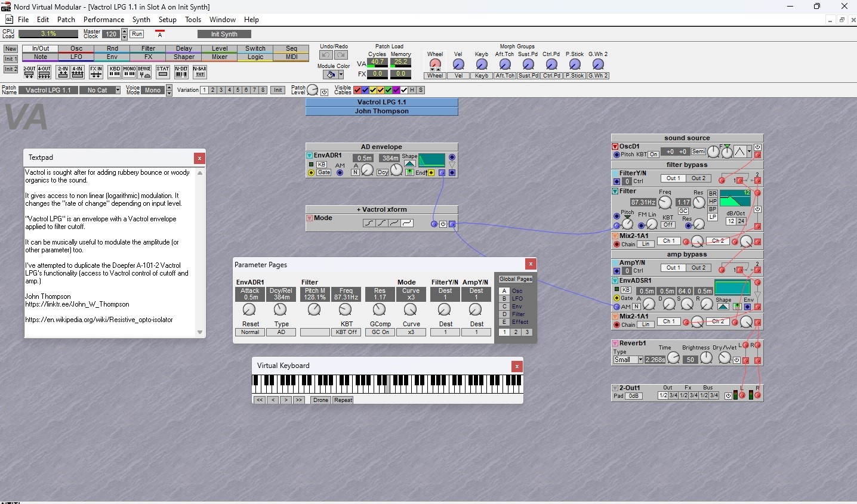Viewport: 857px width, 504px height.
Task: Click the variation Init button
Action: (278, 90)
